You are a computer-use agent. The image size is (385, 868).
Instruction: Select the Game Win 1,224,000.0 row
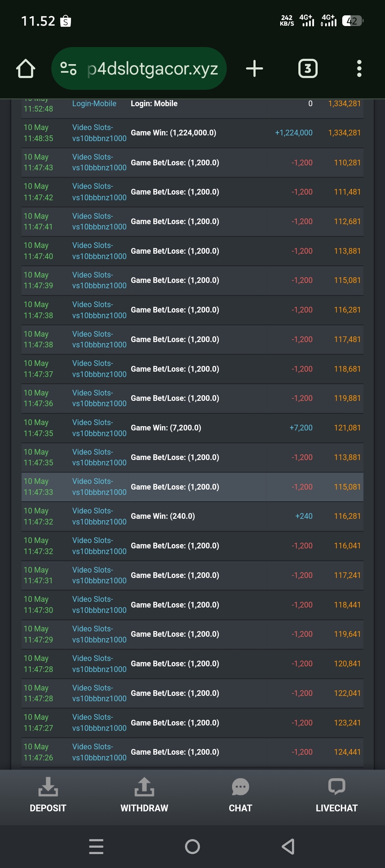point(192,133)
